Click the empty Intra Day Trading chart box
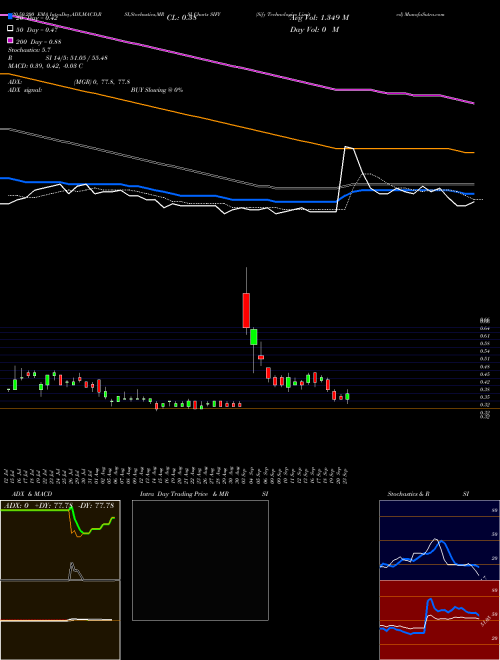Image resolution: width=500 pixels, height=660 pixels. click(200, 560)
